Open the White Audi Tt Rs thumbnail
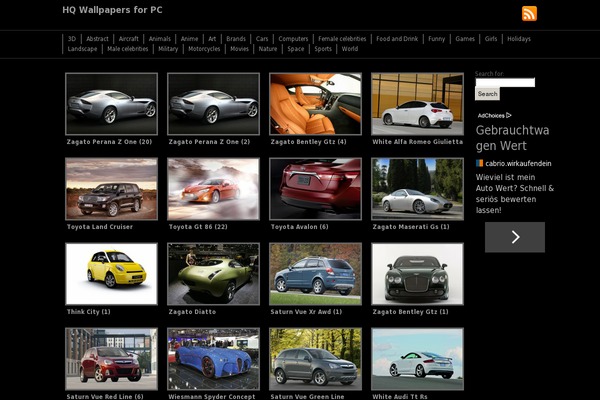This screenshot has height=400, width=600. tap(417, 359)
